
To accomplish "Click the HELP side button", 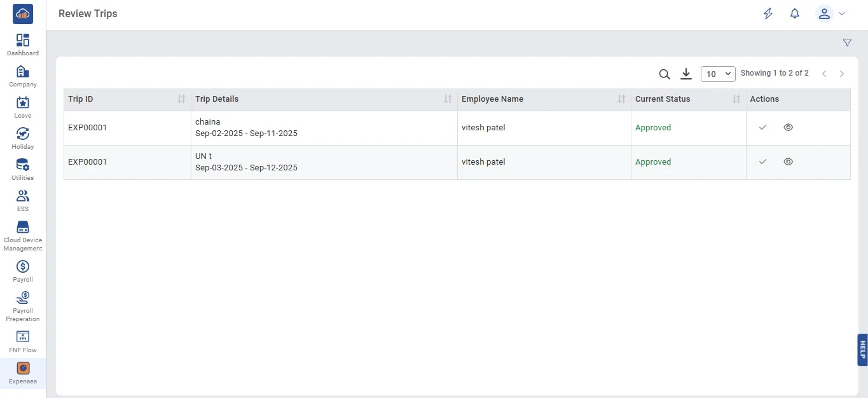I will [862, 350].
